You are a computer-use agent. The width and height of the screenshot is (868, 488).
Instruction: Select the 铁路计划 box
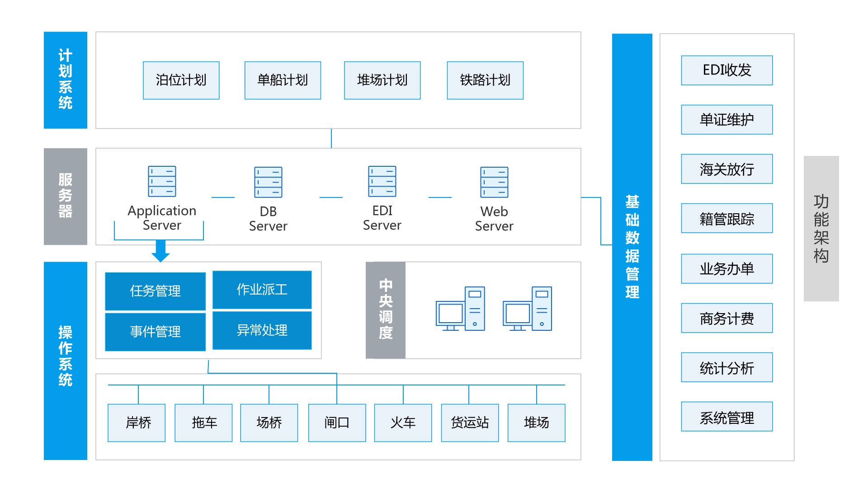point(485,80)
